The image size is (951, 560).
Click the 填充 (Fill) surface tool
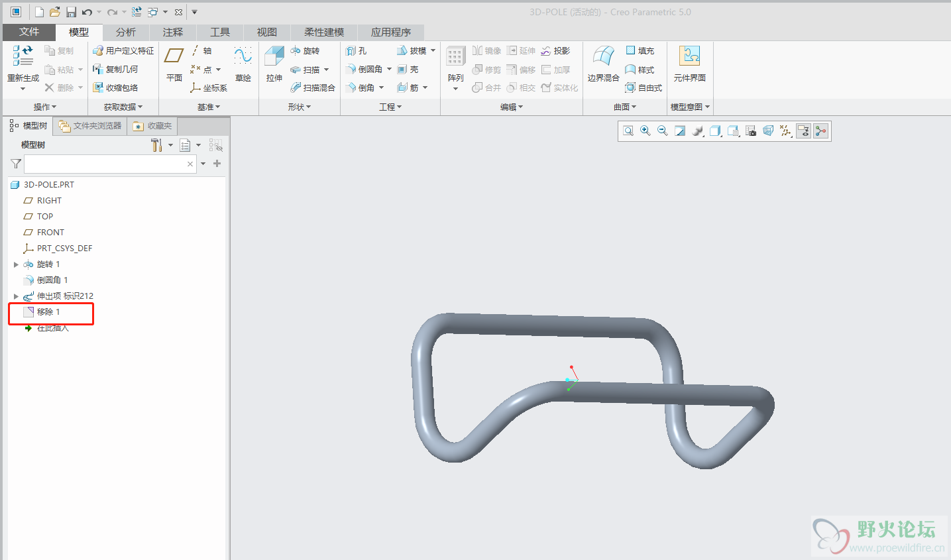point(640,50)
